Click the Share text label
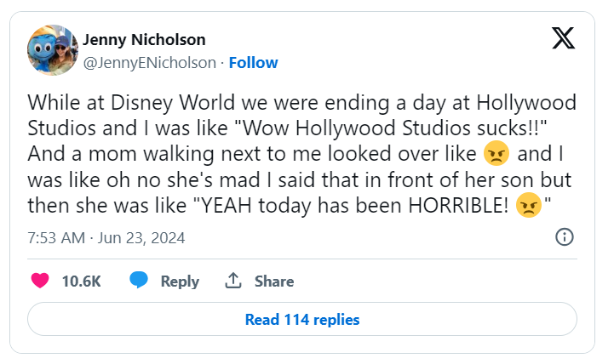Viewport: 614px width, 364px height. [x=274, y=281]
